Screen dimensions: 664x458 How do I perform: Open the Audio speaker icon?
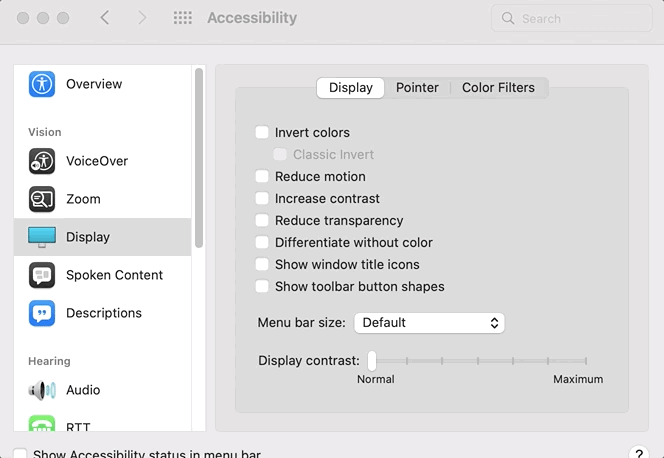pyautogui.click(x=42, y=390)
